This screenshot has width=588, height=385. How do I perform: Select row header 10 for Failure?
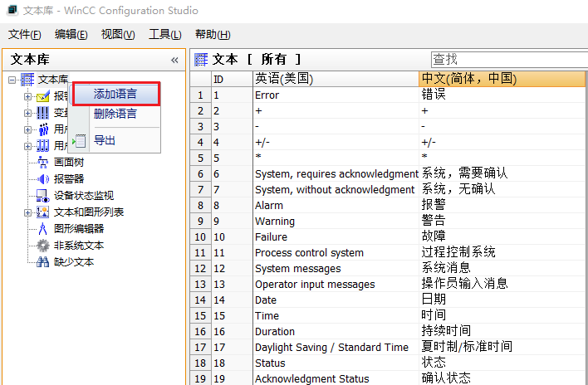[200, 237]
